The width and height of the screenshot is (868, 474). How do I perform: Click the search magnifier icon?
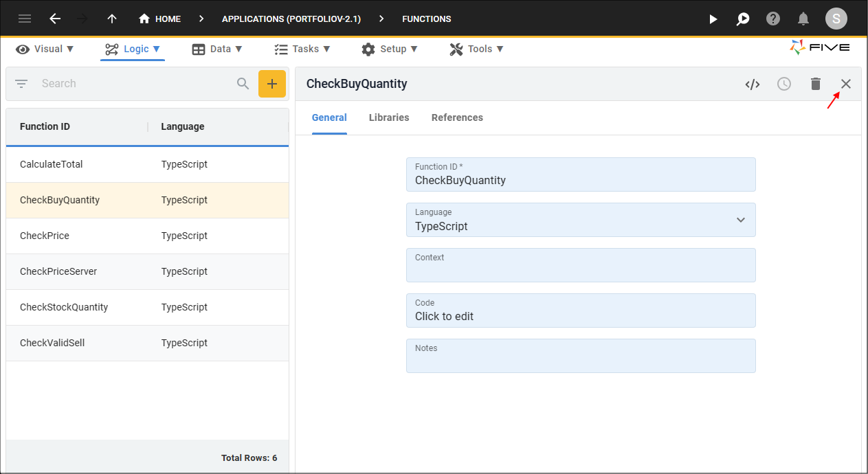pos(243,84)
